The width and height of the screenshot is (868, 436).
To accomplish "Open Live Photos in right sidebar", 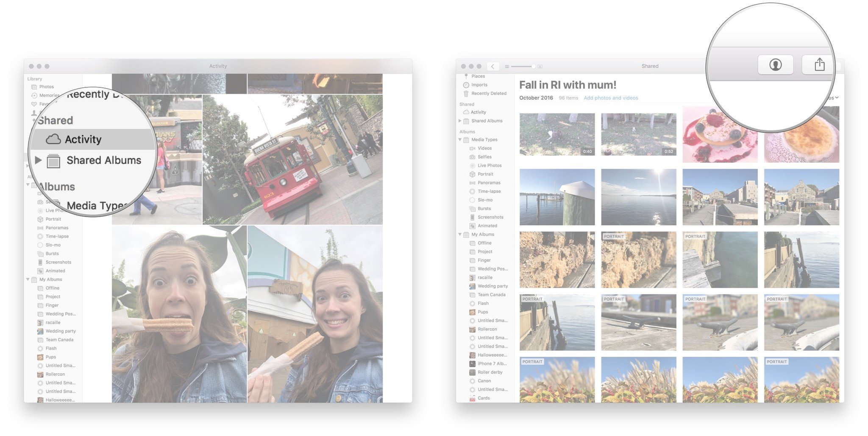I will tap(489, 165).
